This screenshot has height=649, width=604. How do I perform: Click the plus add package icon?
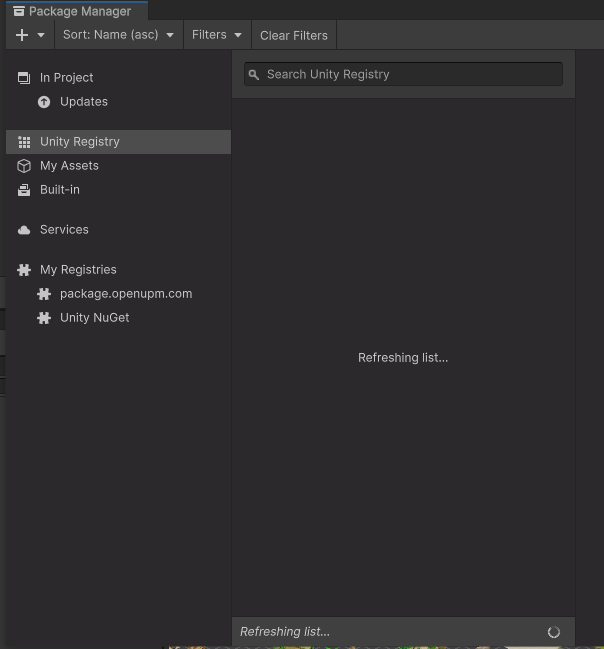22,35
